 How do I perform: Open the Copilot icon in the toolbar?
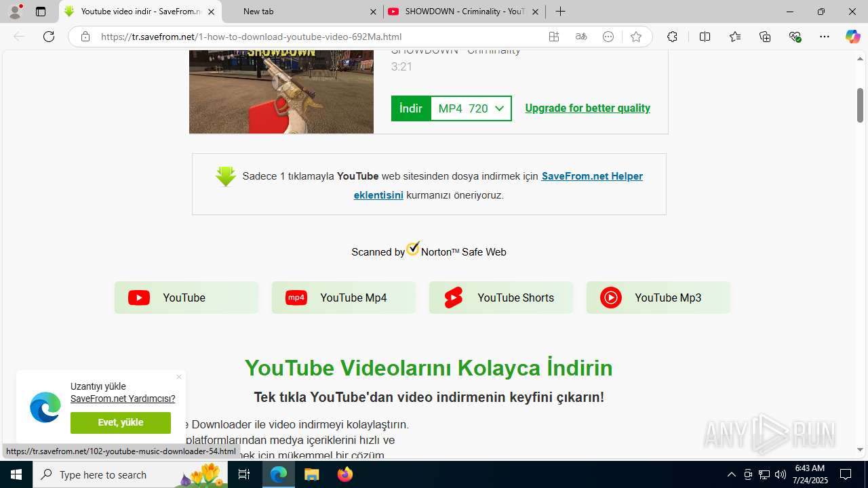[852, 37]
